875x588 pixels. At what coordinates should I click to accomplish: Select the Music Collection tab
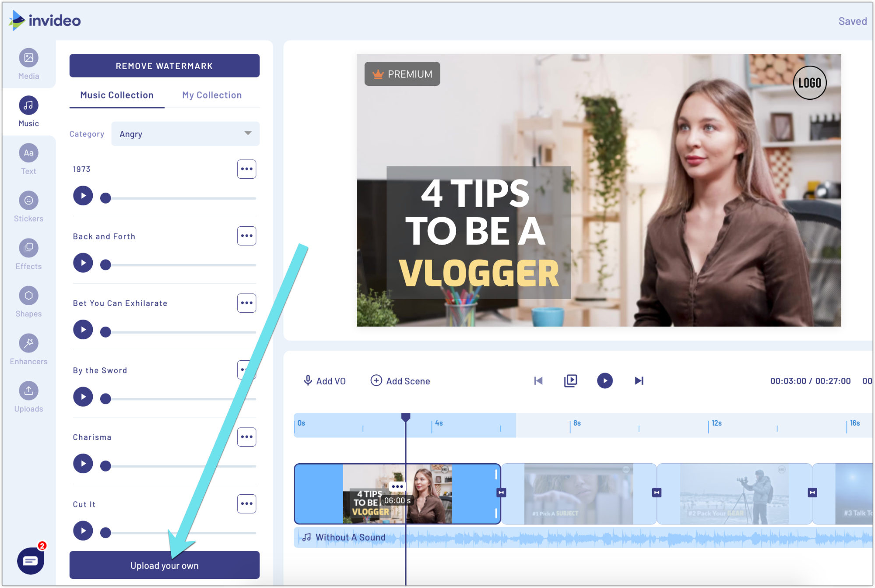(x=117, y=95)
